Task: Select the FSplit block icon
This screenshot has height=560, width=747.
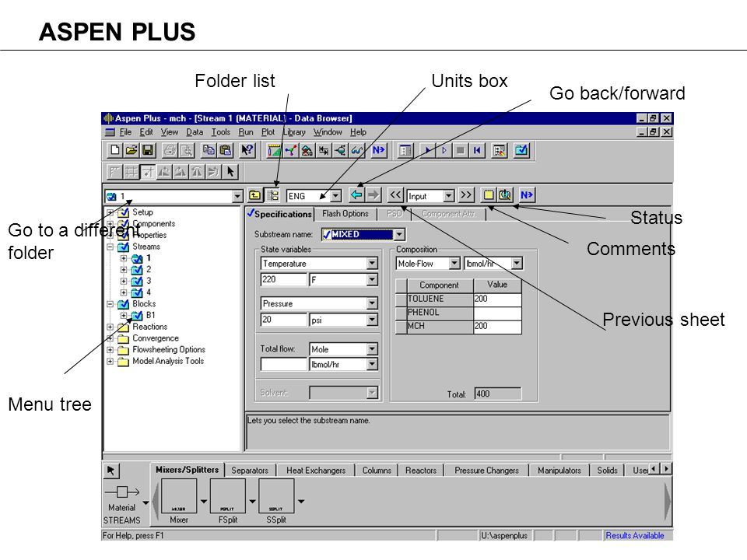Action: tap(228, 496)
